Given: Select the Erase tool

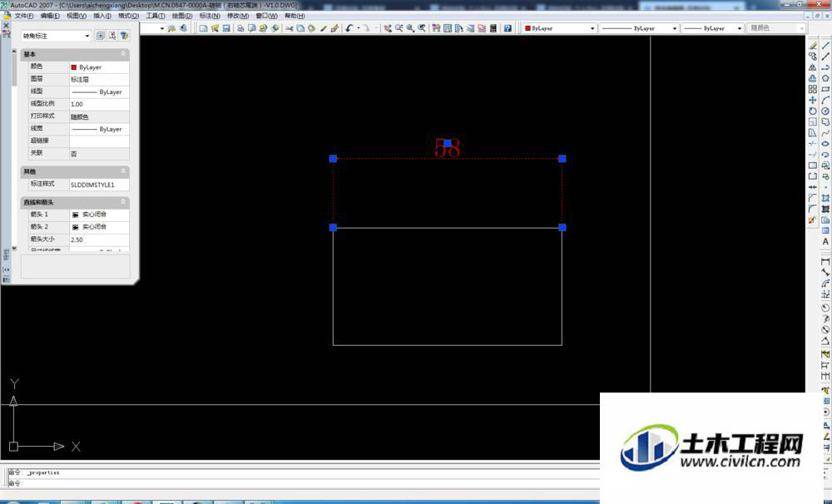Looking at the screenshot, I should click(813, 46).
